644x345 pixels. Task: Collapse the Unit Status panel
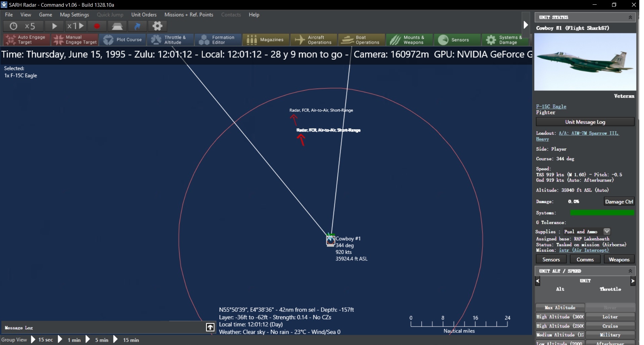tap(630, 17)
